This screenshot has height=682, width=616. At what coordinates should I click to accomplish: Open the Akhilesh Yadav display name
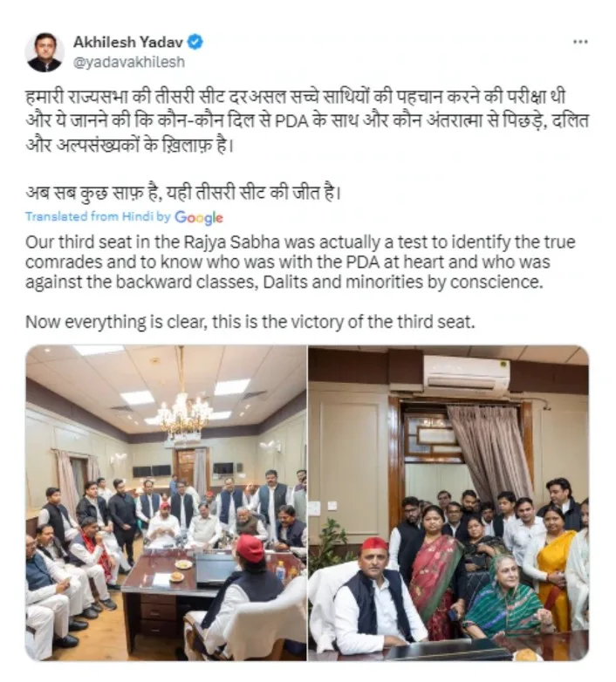128,42
